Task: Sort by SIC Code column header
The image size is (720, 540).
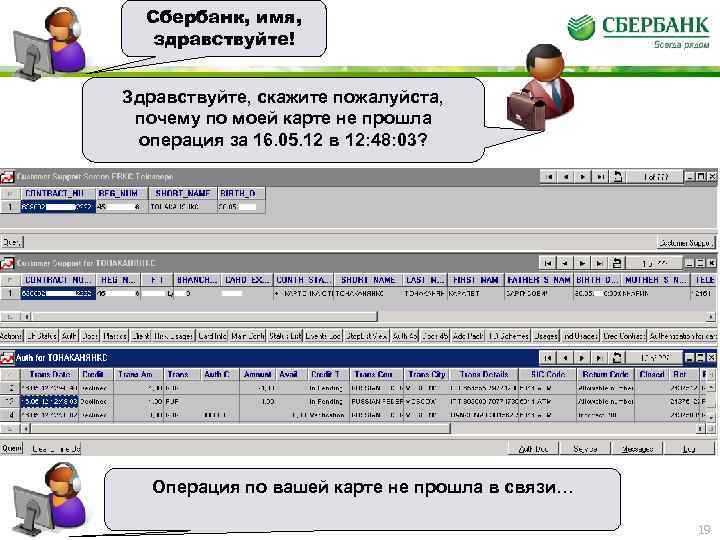Action: tap(547, 374)
